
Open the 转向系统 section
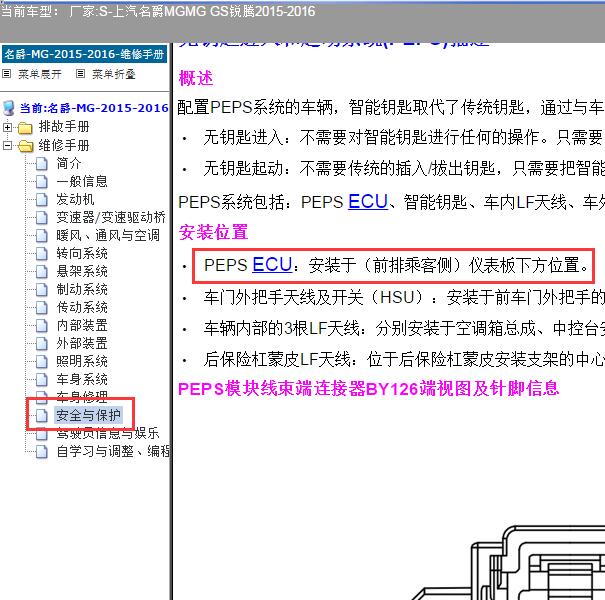82,254
